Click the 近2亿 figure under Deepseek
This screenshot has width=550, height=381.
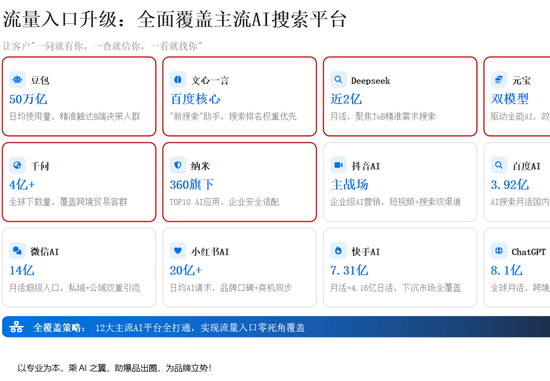point(346,99)
